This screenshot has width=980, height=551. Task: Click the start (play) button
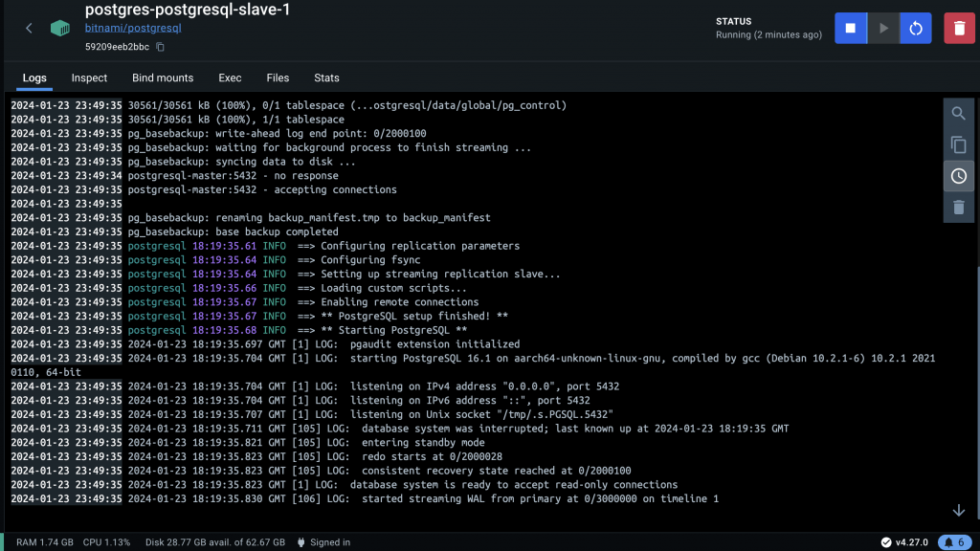[x=883, y=29]
